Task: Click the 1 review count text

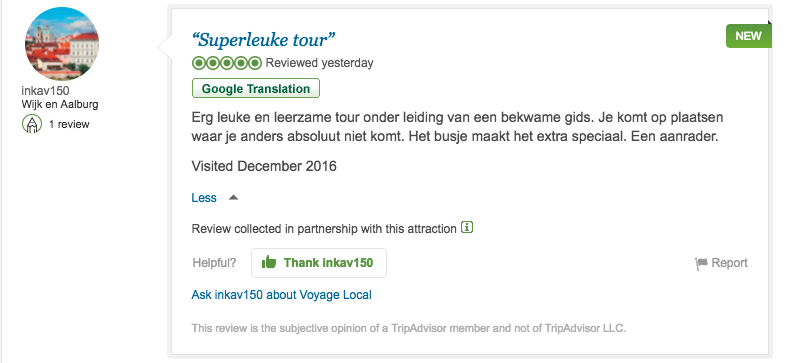Action: pos(69,124)
